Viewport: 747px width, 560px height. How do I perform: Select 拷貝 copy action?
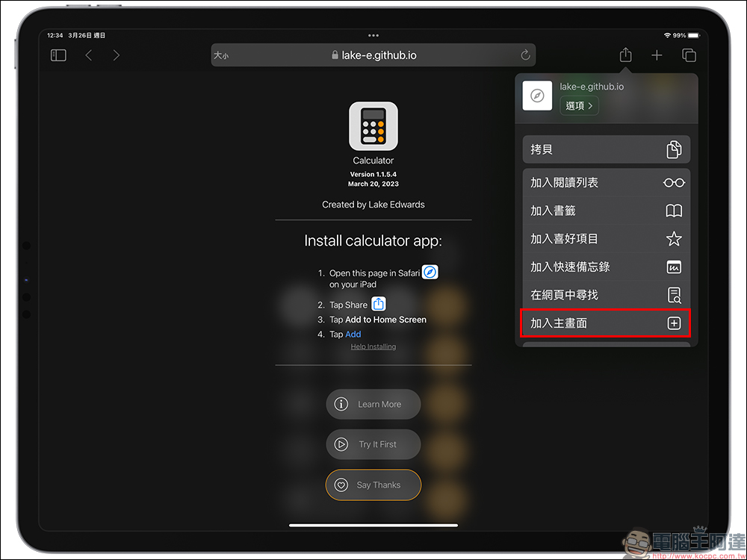point(607,149)
